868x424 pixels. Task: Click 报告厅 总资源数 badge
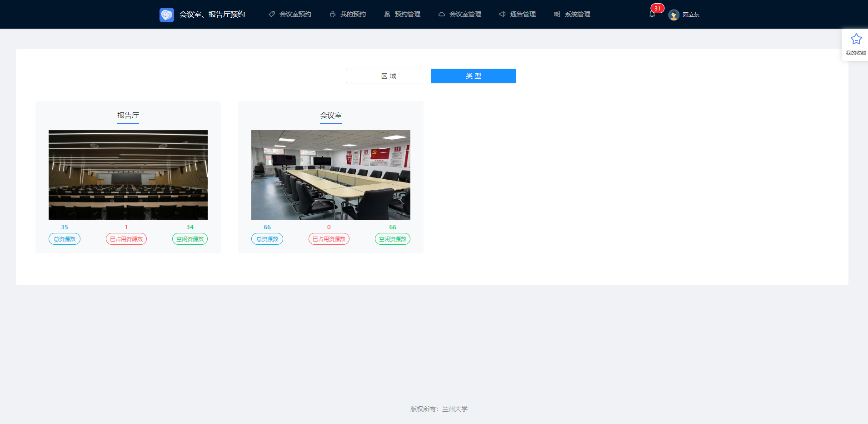65,239
